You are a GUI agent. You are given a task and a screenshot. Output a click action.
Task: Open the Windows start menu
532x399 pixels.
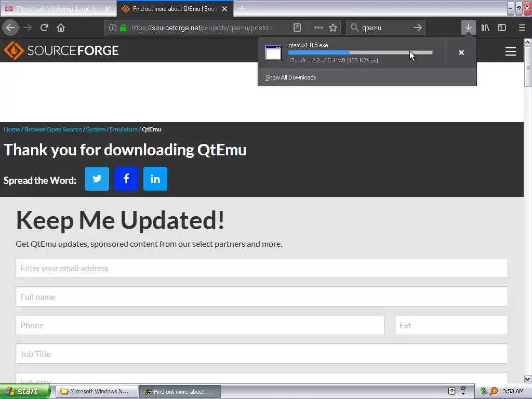[x=24, y=391]
